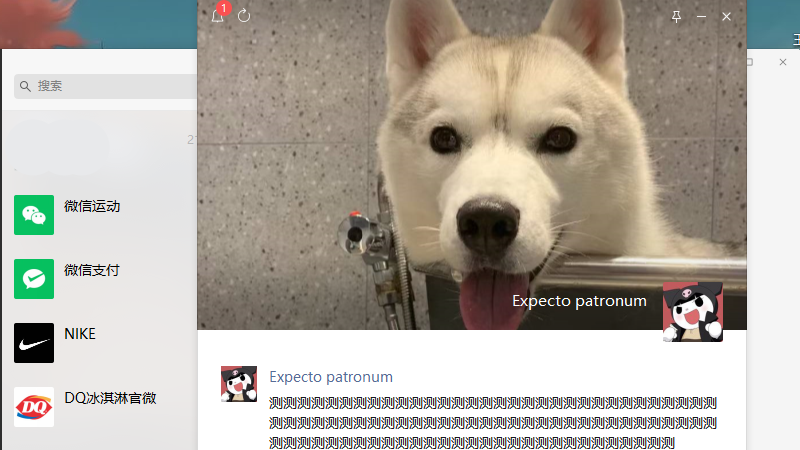
Task: Open Moments notifications bell icon
Action: 217,16
